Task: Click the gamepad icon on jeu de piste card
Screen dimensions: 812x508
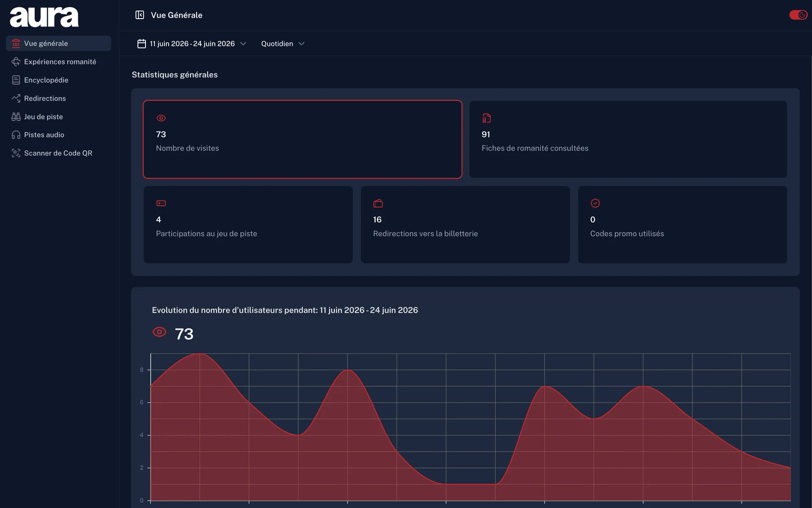Action: coord(161,203)
